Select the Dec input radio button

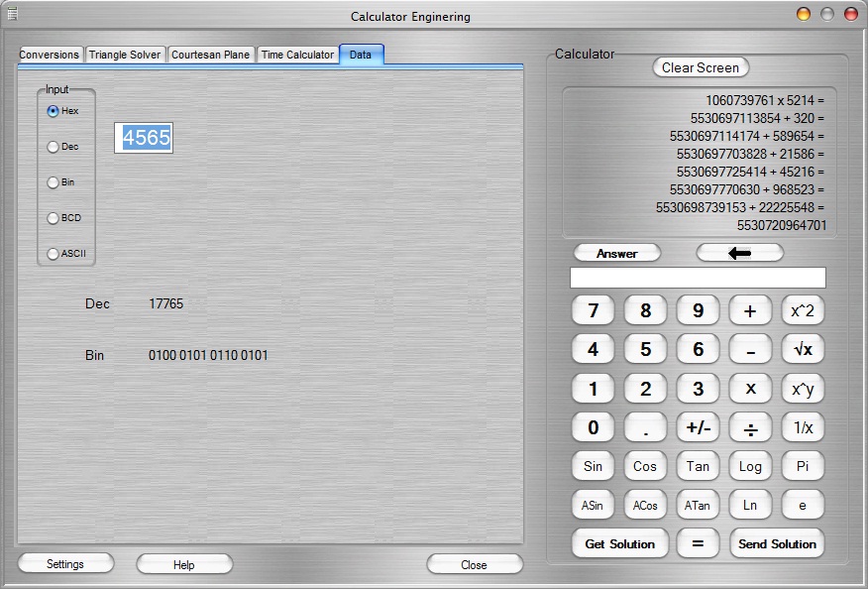click(54, 147)
